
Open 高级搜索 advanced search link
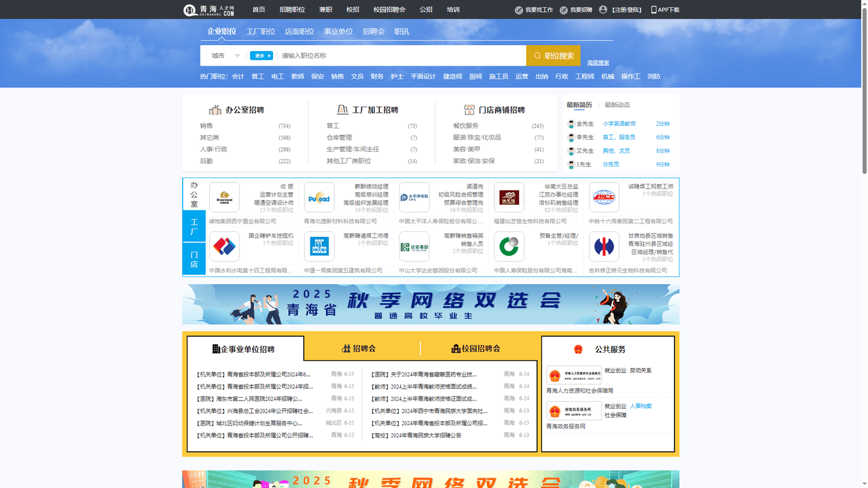click(x=598, y=63)
